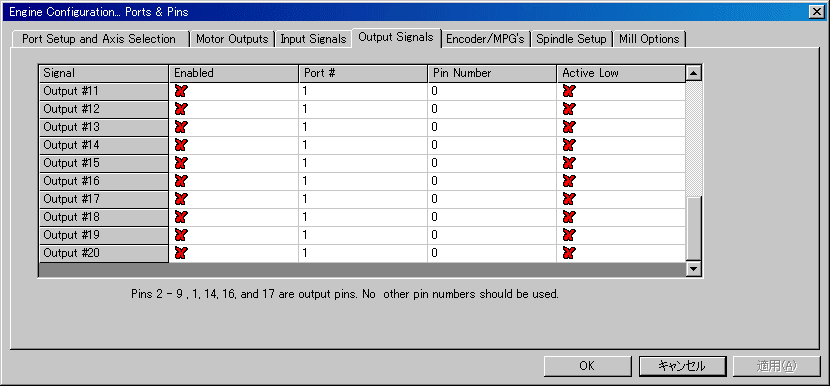Image resolution: width=830 pixels, height=386 pixels.
Task: Switch to Motor Outputs tab
Action: pos(232,39)
